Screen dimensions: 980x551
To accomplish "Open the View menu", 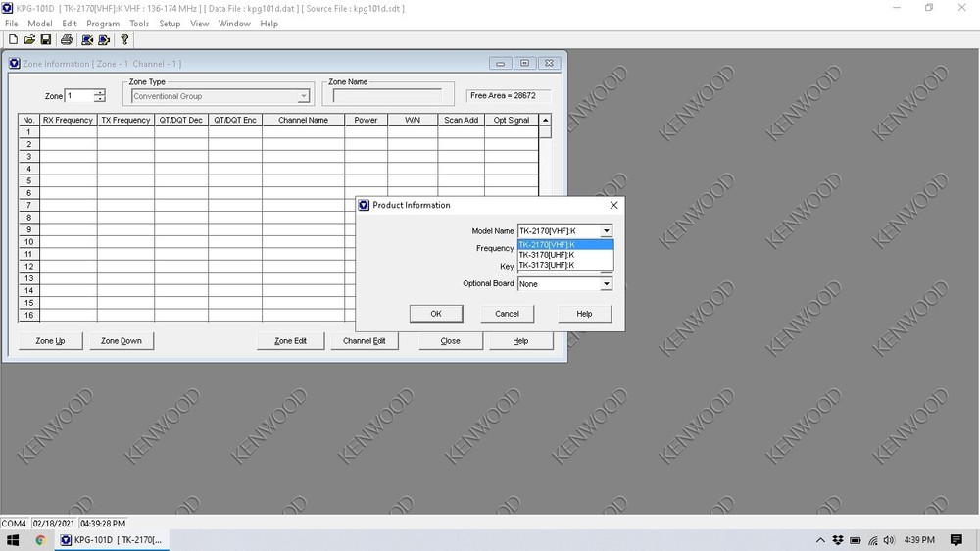I will [x=199, y=24].
